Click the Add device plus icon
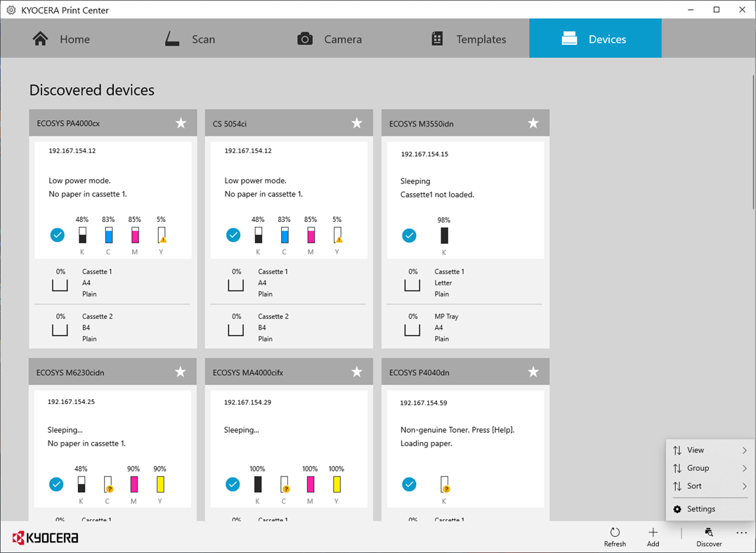756x553 pixels. [x=653, y=532]
